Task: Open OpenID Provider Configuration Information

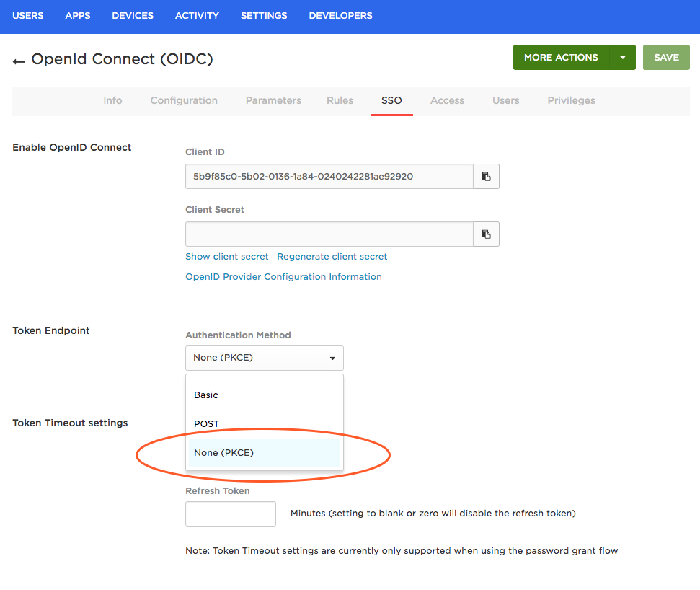Action: tap(283, 276)
